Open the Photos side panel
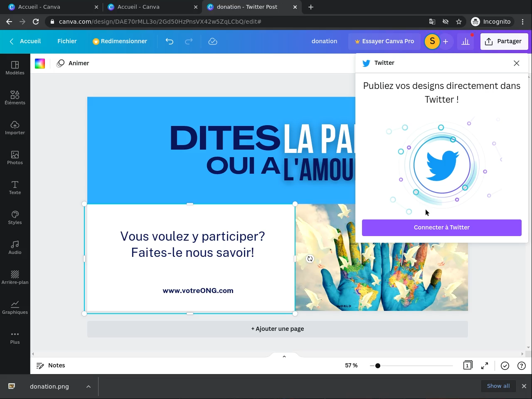The width and height of the screenshot is (532, 399). (15, 158)
